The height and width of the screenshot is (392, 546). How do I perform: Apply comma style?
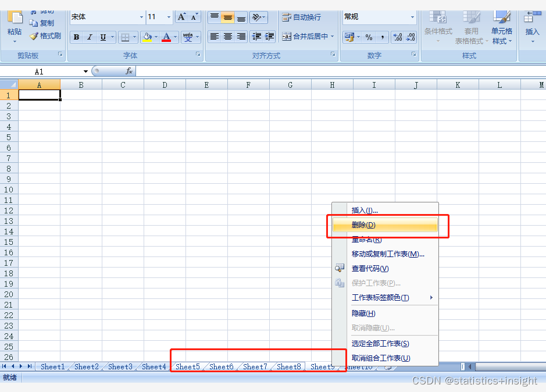click(x=383, y=37)
